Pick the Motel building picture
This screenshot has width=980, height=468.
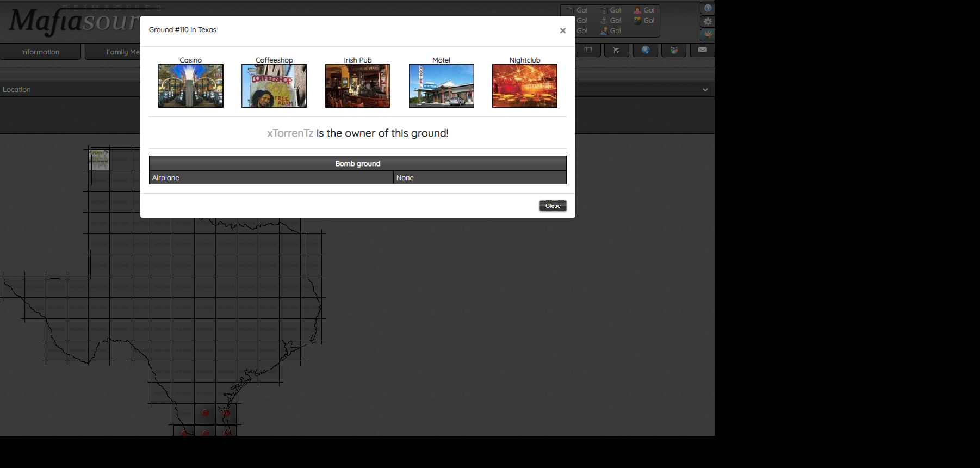coord(441,86)
